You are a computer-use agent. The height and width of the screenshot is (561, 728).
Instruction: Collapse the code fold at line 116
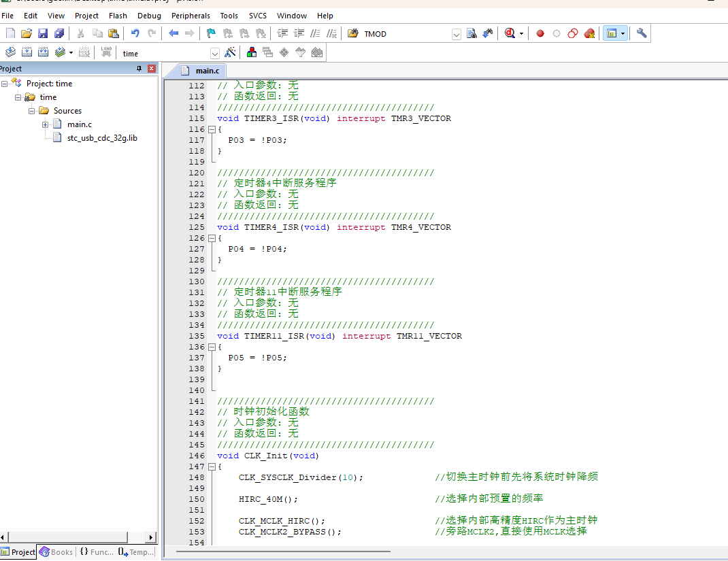click(x=212, y=129)
